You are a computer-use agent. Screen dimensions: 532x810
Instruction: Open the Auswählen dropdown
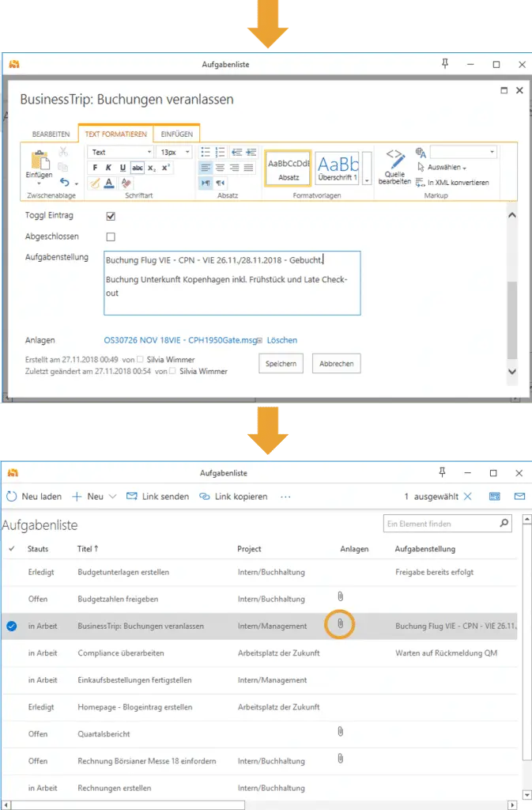coord(442,168)
